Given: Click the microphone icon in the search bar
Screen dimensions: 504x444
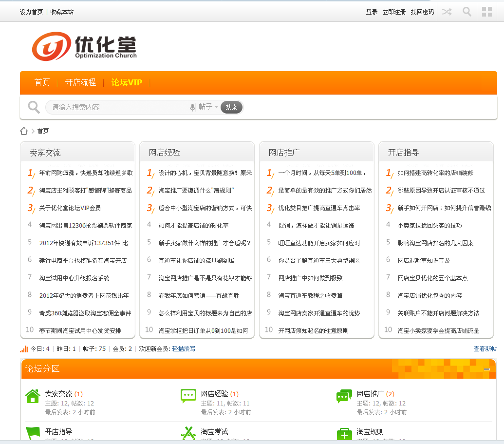Looking at the screenshot, I should point(192,107).
